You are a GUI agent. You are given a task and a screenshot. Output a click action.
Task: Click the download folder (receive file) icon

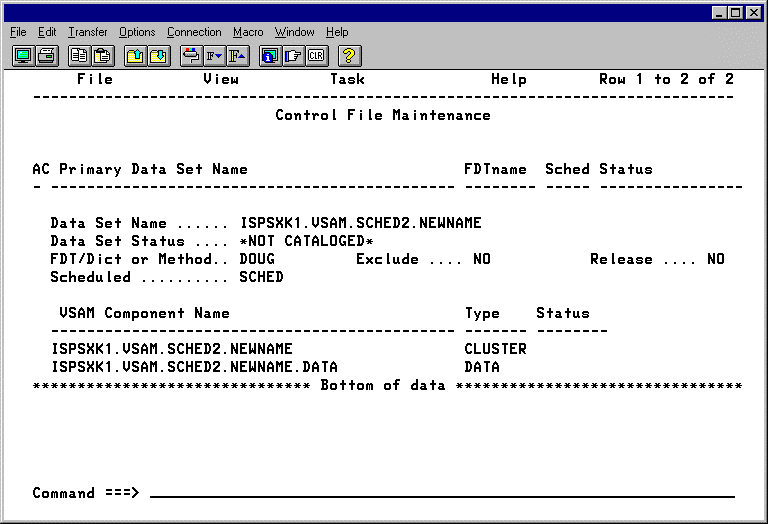(158, 56)
